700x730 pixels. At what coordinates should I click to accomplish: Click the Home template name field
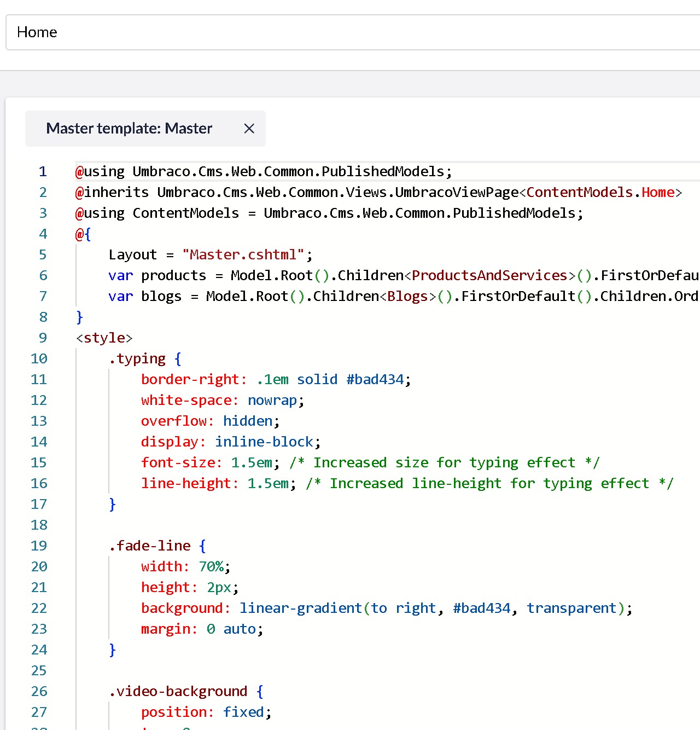pos(350,32)
